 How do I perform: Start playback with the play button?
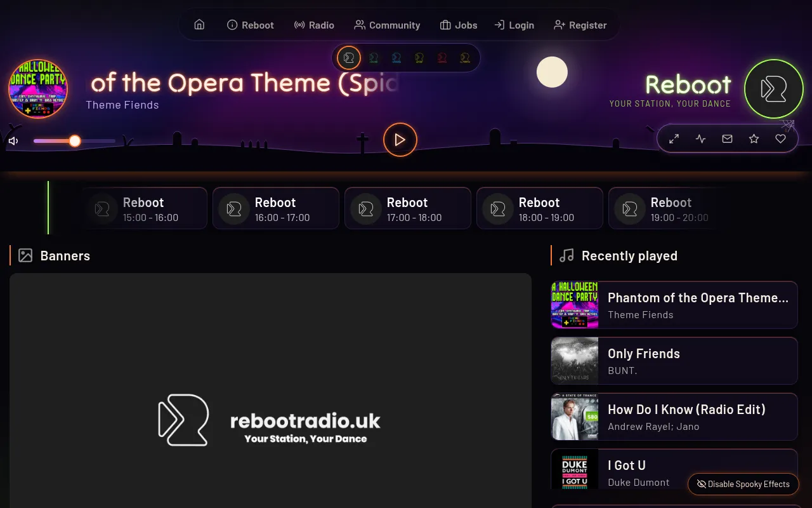[x=400, y=140]
